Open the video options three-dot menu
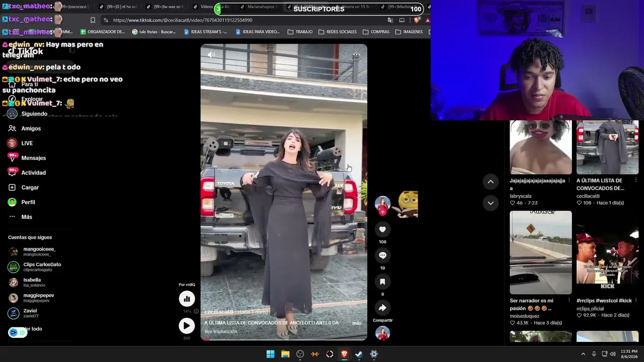 coord(356,55)
